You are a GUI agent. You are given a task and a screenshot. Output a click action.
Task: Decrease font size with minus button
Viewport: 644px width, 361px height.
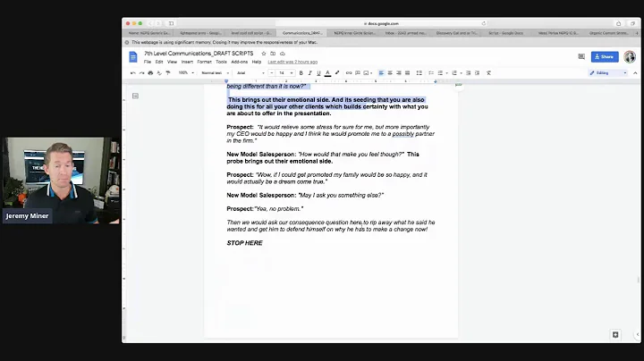[272, 73]
